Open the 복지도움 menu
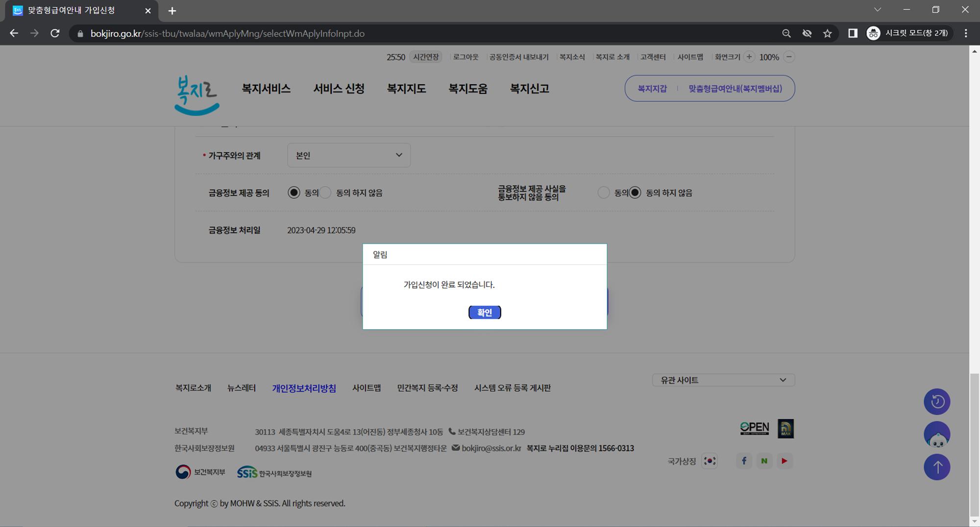 click(468, 89)
